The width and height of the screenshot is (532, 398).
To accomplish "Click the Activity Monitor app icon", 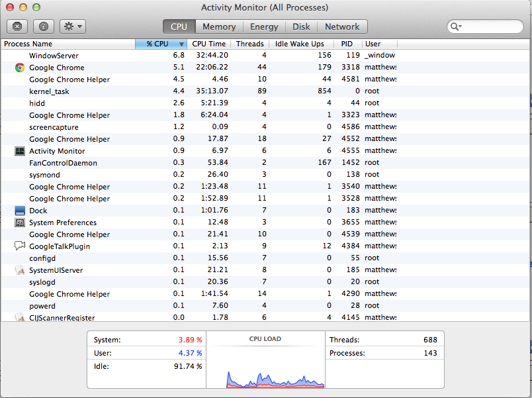I will coord(20,151).
